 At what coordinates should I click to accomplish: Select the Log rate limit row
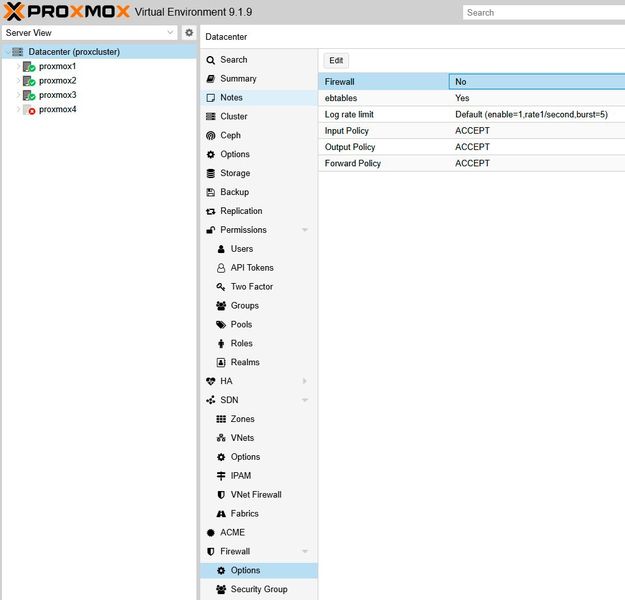472,114
